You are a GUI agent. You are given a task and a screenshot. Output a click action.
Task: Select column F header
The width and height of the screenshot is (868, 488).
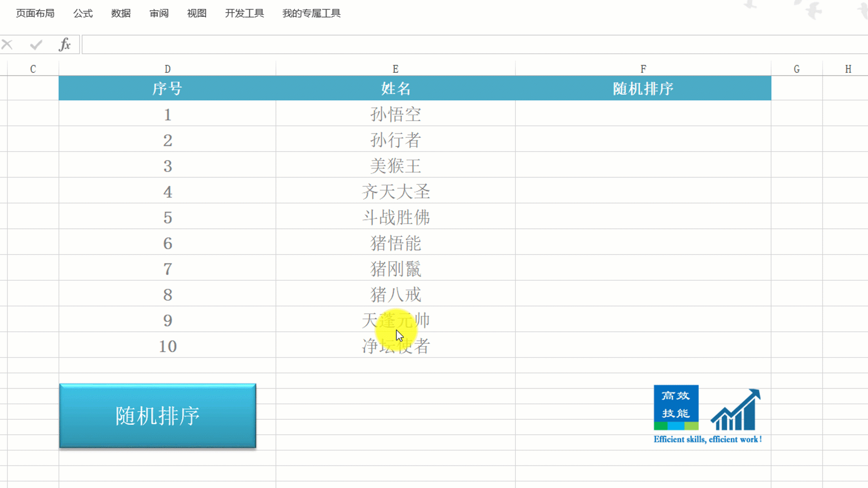643,69
